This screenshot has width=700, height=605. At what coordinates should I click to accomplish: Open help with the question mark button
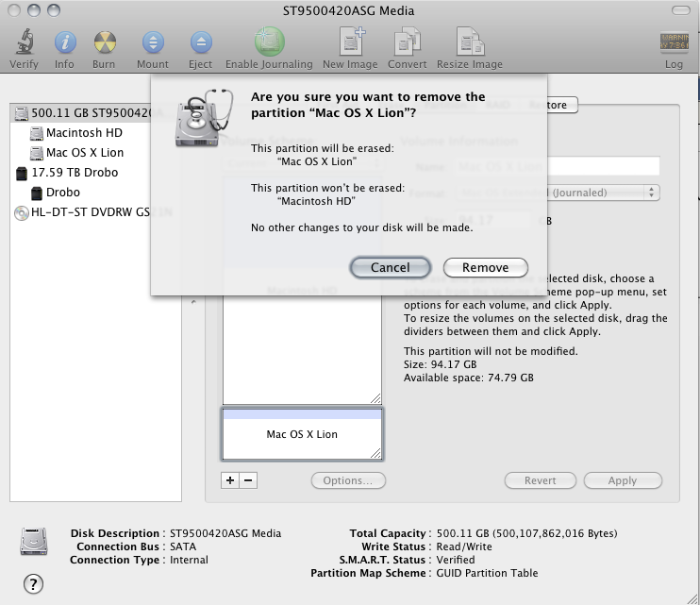(33, 583)
